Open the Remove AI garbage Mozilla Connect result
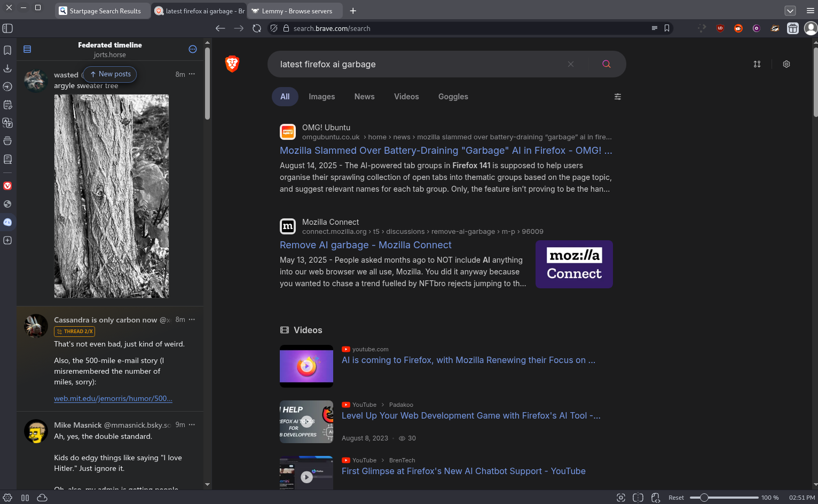Viewport: 818px width, 504px height. coord(365,245)
